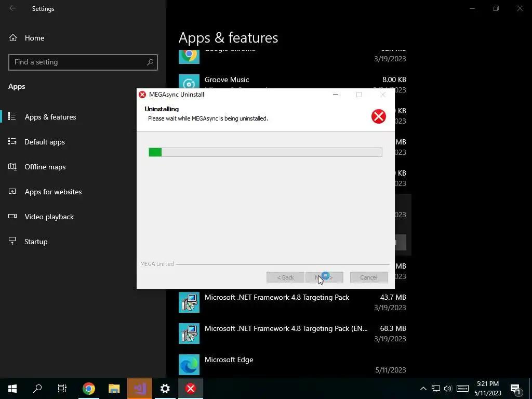Switch to Settings via taskbar gear
The width and height of the screenshot is (532, 399).
click(x=165, y=389)
